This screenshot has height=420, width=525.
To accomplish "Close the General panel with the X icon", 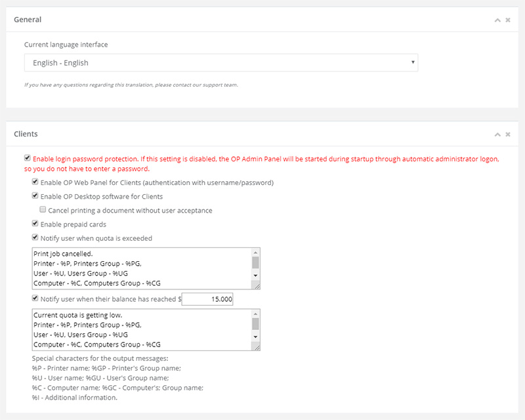I will point(508,20).
